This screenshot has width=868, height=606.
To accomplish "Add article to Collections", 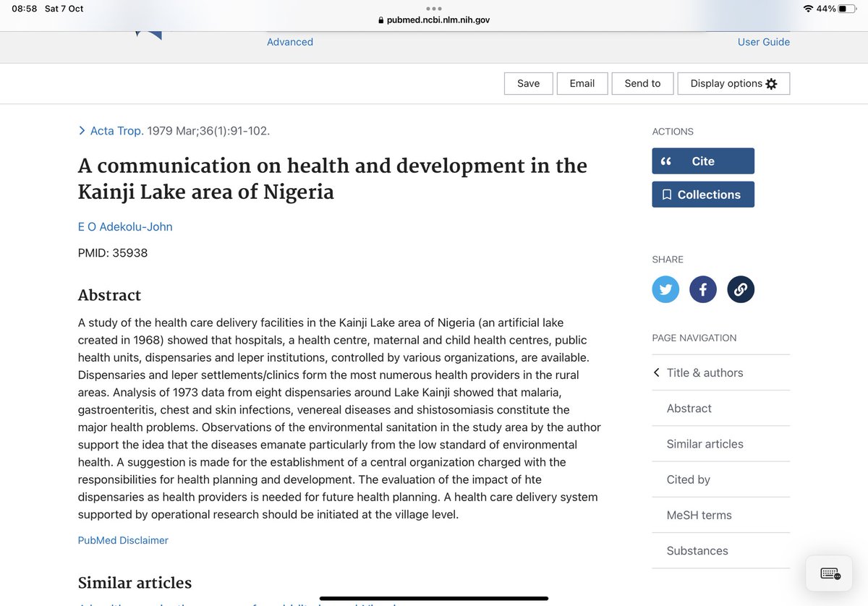I will coord(703,195).
